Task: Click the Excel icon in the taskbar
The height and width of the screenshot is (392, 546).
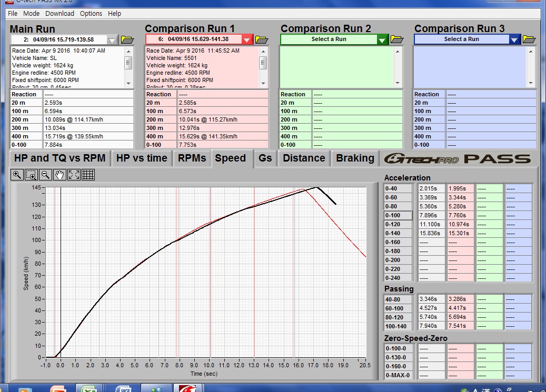Action: (x=89, y=388)
